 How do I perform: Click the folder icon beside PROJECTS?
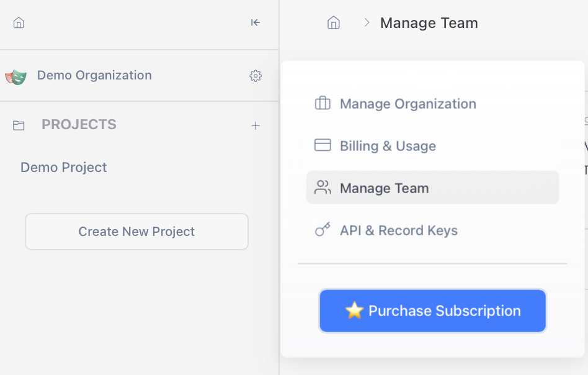(x=19, y=125)
